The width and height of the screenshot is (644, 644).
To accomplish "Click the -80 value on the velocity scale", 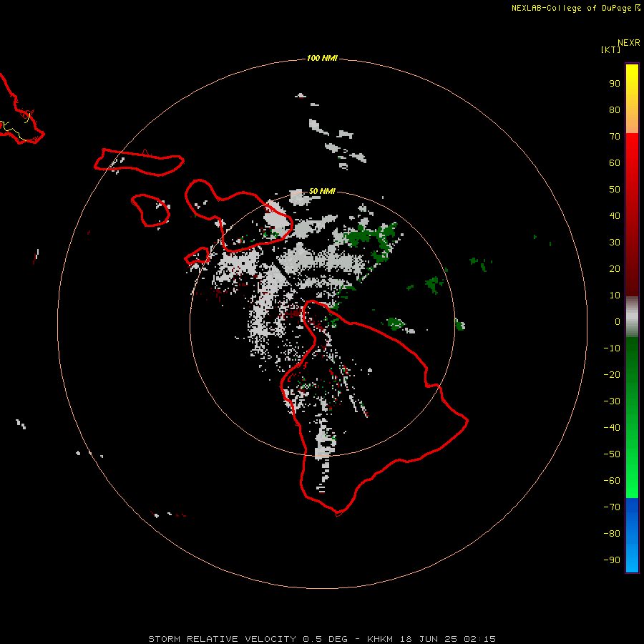I will [612, 534].
